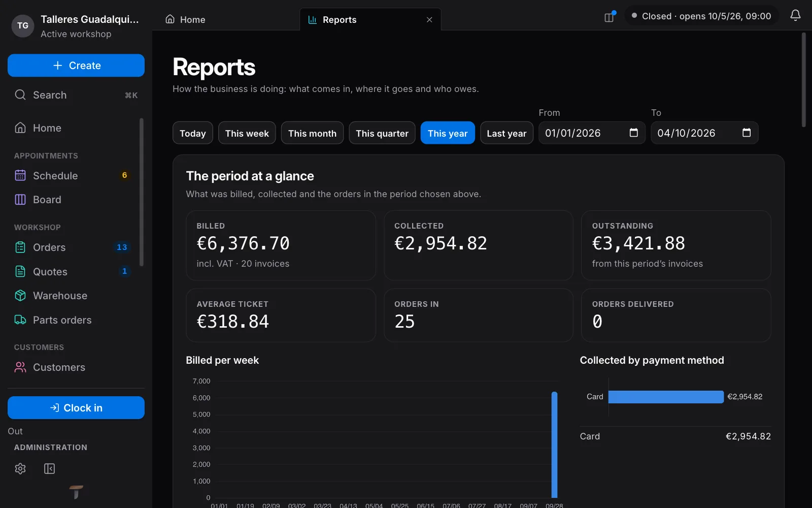Open the From date calendar picker
Viewport: 812px width, 508px height.
[633, 133]
